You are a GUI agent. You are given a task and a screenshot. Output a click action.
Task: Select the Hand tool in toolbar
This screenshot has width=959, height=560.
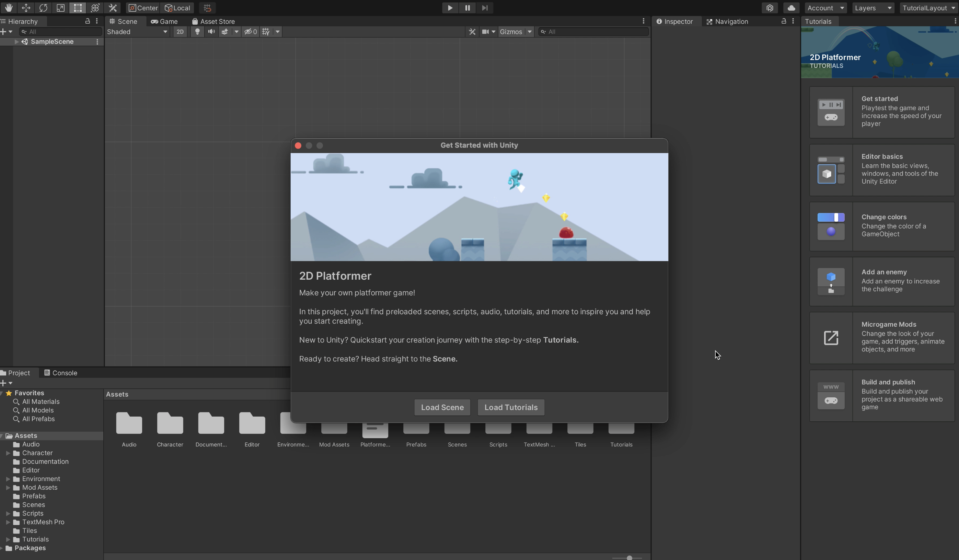8,8
